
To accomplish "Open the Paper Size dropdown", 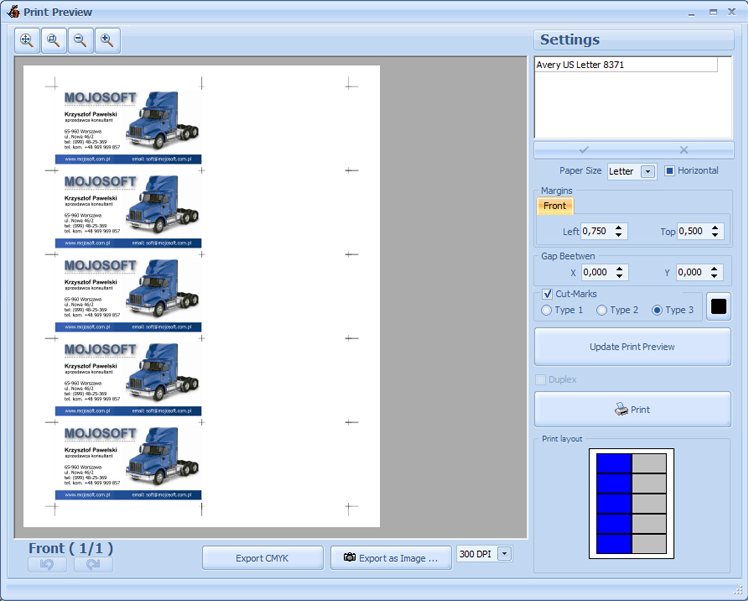I will (x=647, y=171).
